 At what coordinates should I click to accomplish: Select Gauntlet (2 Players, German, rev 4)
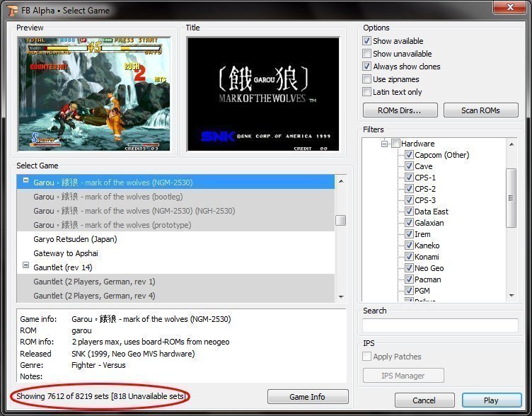[175, 296]
